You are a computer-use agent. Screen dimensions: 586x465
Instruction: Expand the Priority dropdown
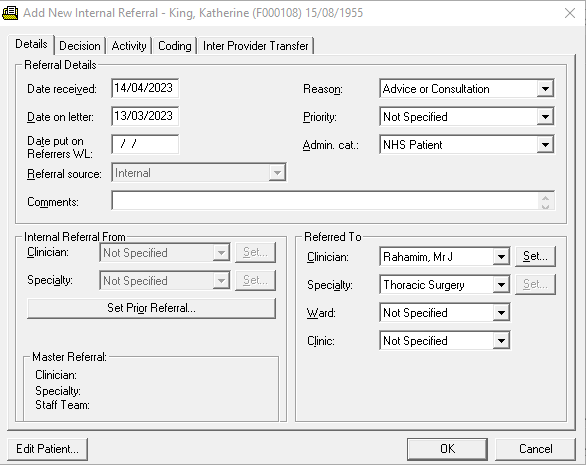click(545, 117)
